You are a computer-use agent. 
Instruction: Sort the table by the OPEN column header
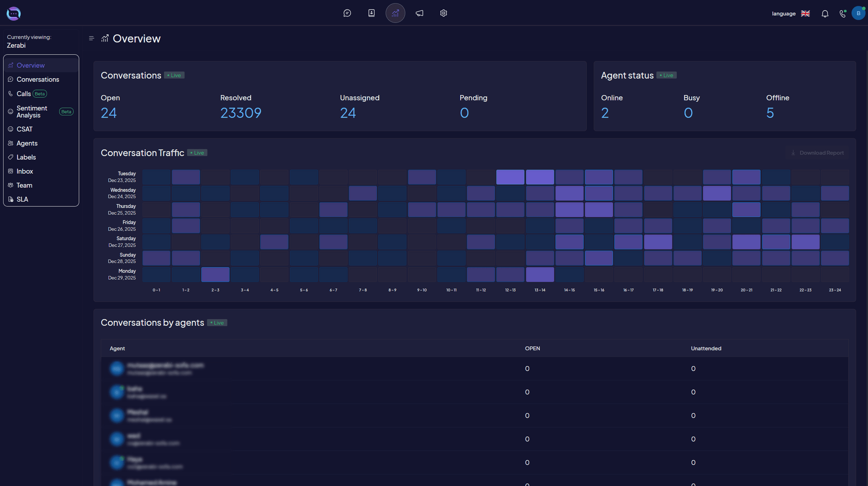click(532, 348)
